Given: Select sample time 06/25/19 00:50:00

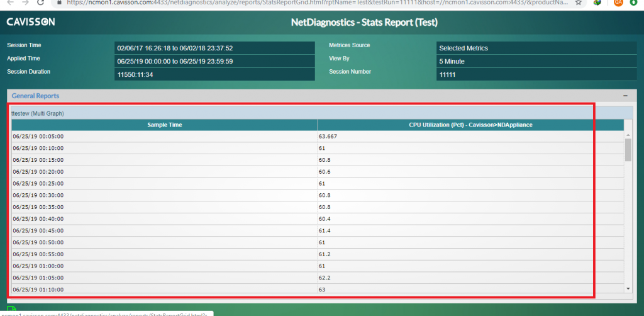Looking at the screenshot, I should [x=38, y=242].
